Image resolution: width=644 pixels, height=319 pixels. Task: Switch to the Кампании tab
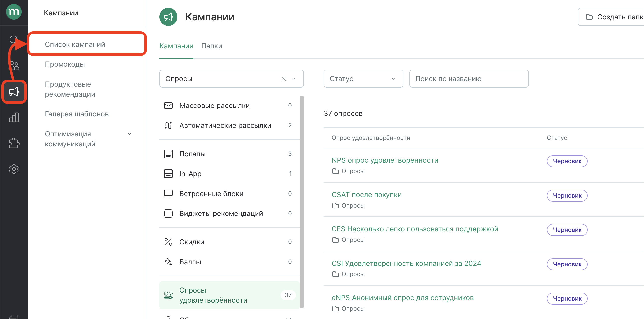coord(176,46)
